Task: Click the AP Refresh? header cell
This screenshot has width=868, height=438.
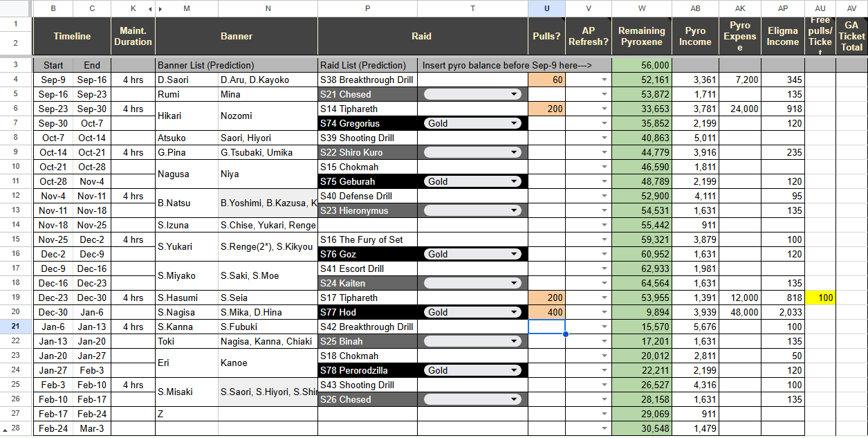Action: [589, 36]
